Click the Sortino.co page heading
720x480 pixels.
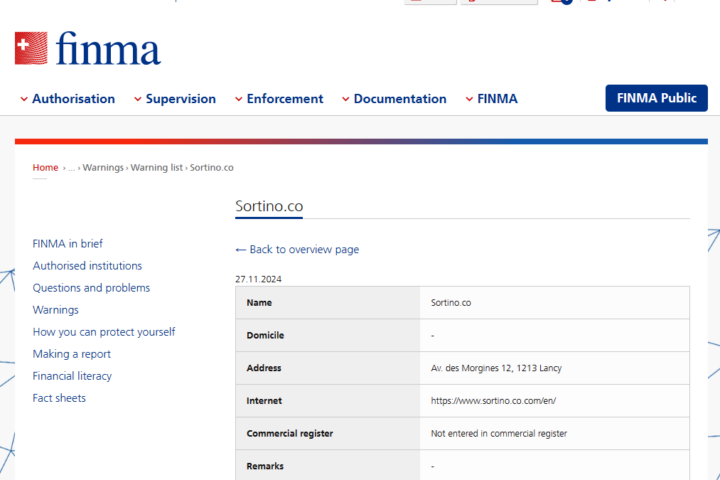click(x=269, y=206)
